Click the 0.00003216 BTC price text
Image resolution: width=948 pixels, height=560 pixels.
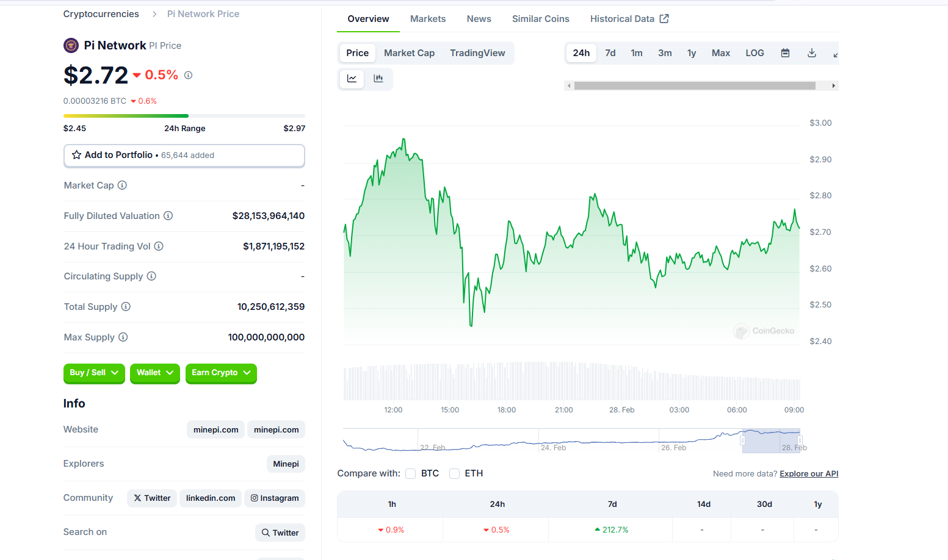pyautogui.click(x=95, y=101)
